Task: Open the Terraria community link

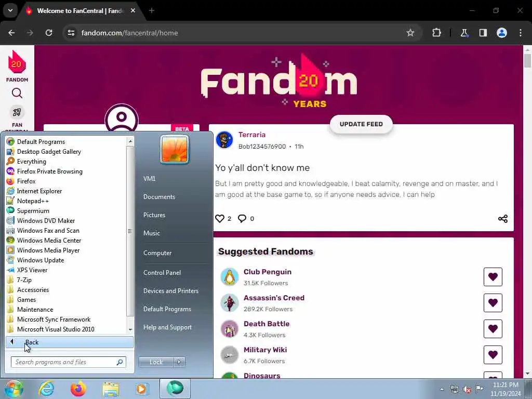Action: tap(252, 135)
